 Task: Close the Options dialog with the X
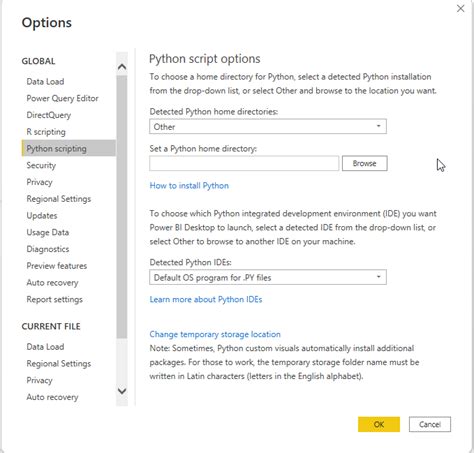(x=460, y=9)
